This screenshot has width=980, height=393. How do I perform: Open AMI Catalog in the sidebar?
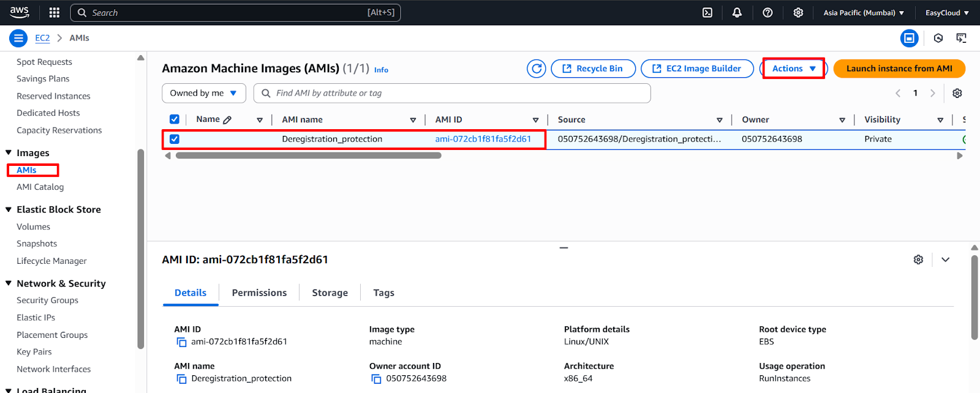[40, 187]
